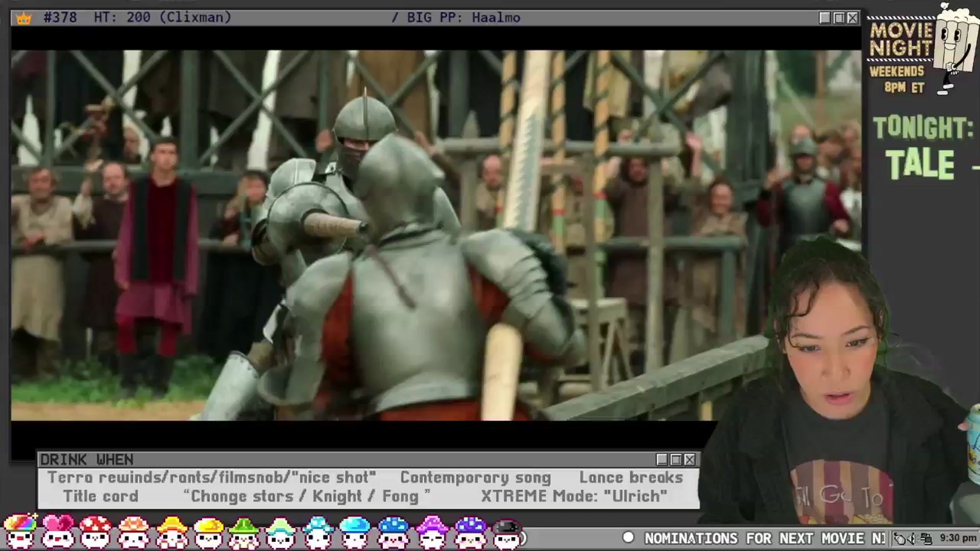Click "Terra rewinds/rants/filmsnob/nice shot" rule
980x551 pixels.
coord(212,478)
